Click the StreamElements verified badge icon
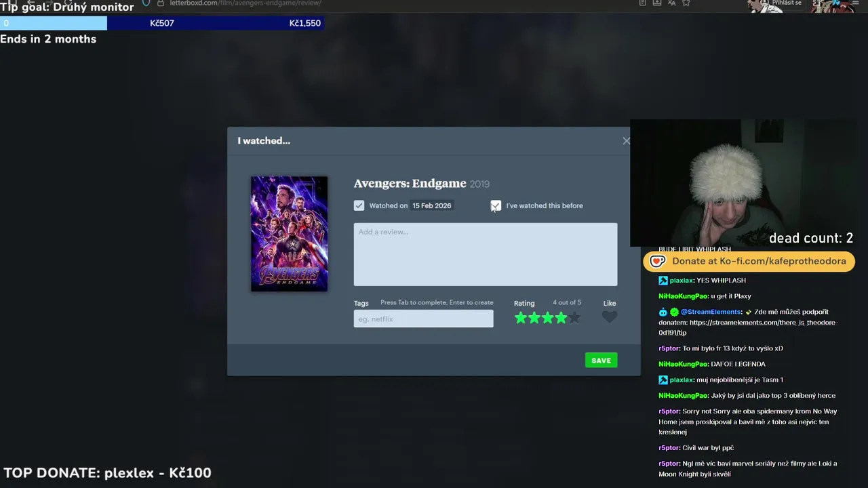 click(x=674, y=312)
